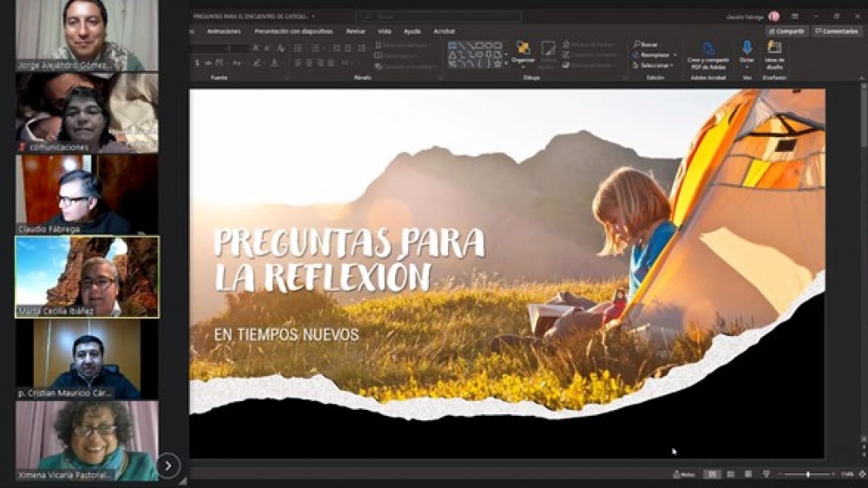Start slideshow from status bar icon

tap(766, 474)
